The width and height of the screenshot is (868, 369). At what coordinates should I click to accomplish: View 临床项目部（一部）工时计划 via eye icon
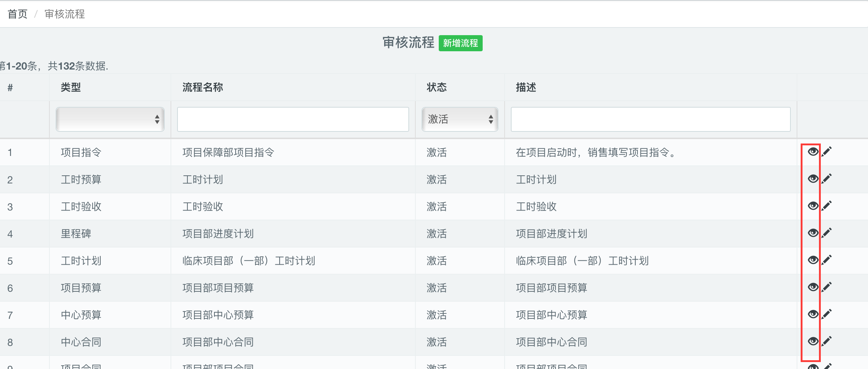[x=813, y=260]
